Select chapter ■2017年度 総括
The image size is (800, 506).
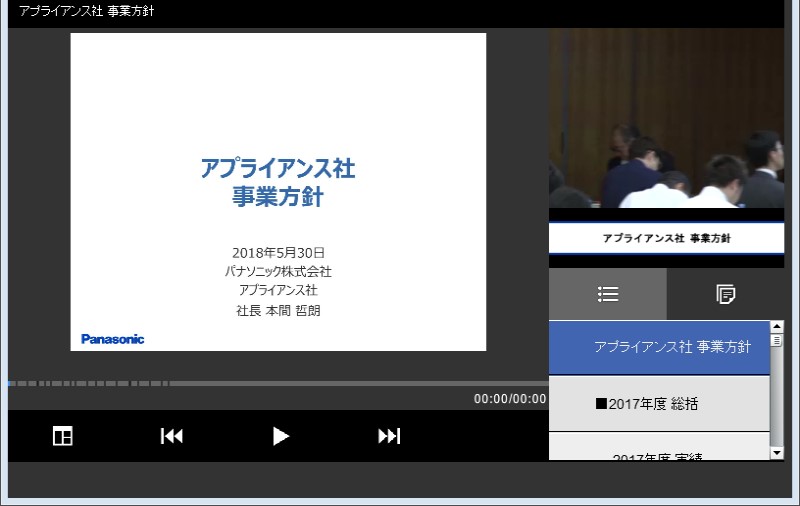pyautogui.click(x=659, y=404)
